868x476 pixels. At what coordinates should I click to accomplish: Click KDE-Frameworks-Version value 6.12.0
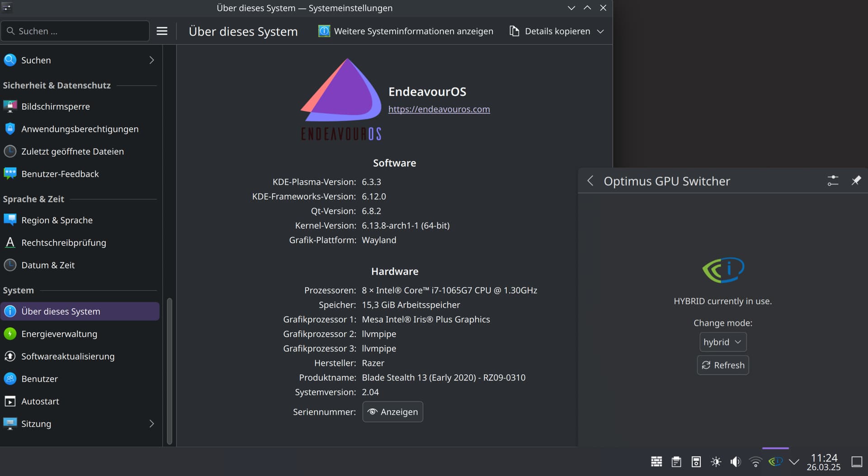(x=374, y=197)
